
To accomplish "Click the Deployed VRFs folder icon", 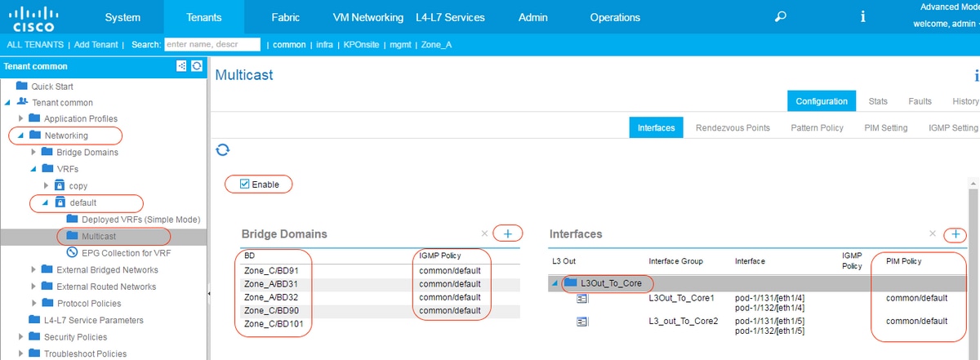I will (x=73, y=219).
